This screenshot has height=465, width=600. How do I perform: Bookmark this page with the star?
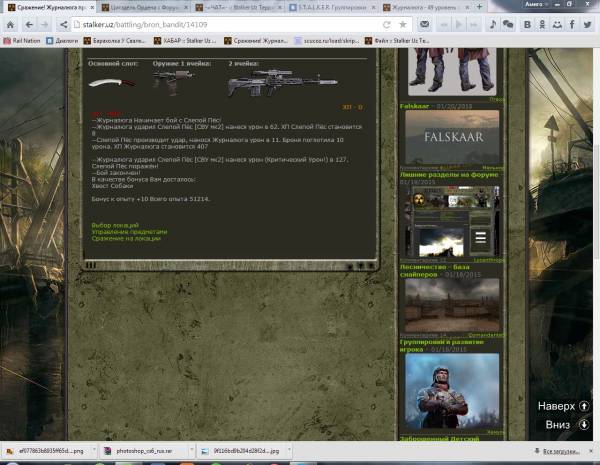403,25
